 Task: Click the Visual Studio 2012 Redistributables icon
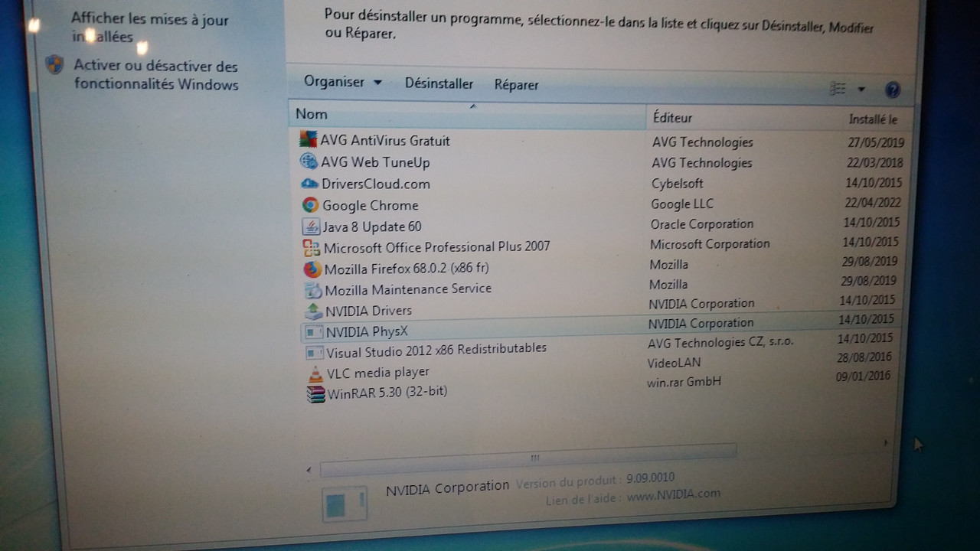click(315, 353)
